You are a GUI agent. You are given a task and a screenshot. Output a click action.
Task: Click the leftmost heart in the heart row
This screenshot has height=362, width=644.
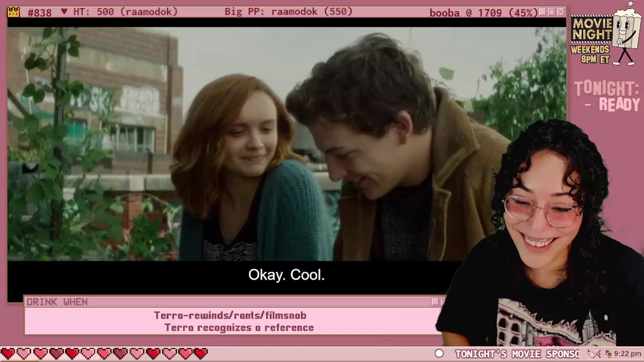tap(8, 353)
